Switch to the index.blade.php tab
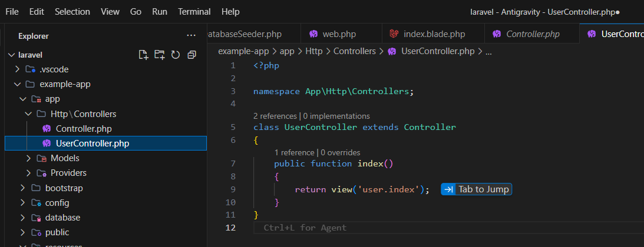644x247 pixels. pos(433,34)
